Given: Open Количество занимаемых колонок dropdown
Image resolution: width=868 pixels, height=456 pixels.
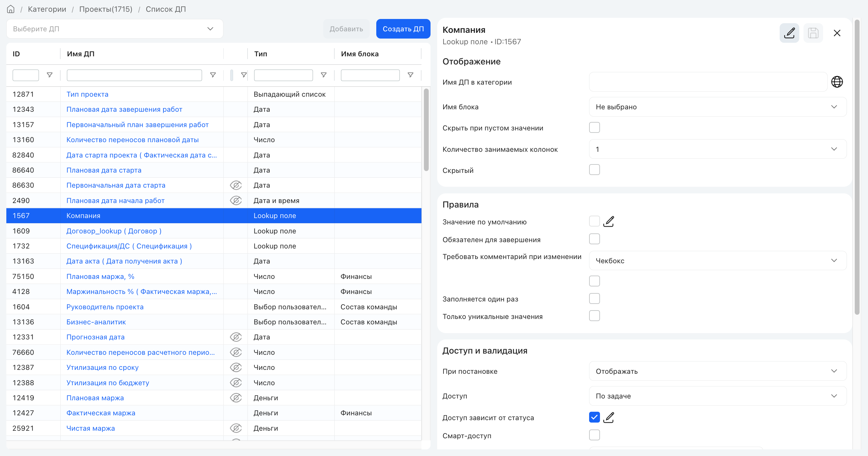Looking at the screenshot, I should [718, 149].
